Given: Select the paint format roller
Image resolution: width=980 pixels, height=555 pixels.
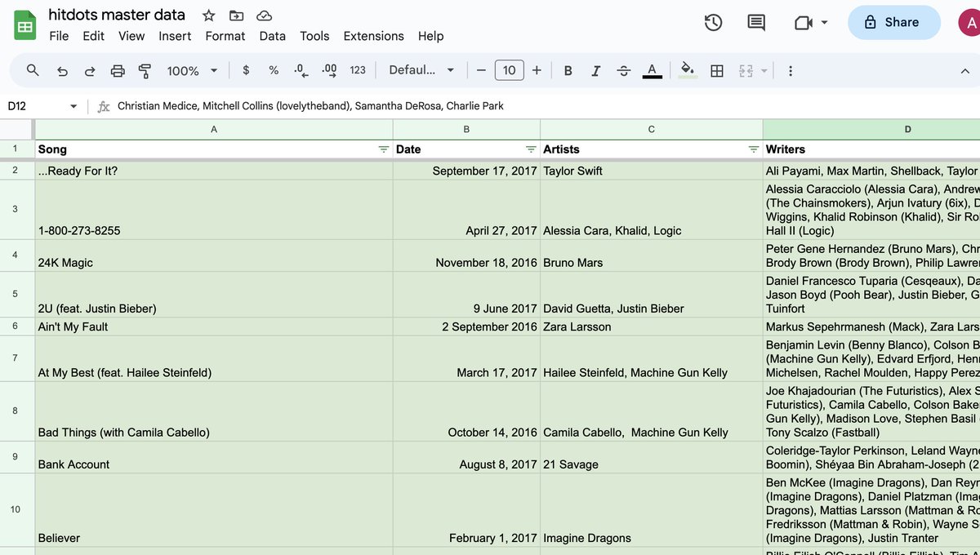Looking at the screenshot, I should tap(145, 71).
